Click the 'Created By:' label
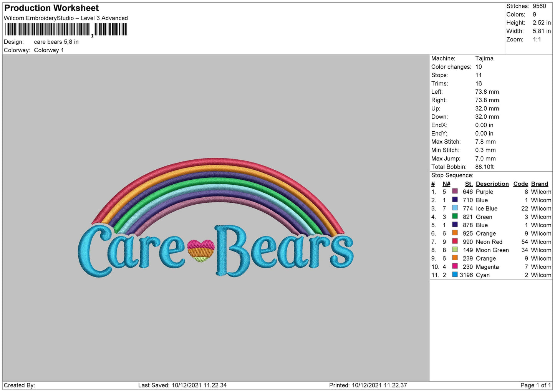Screen dimensions: 555x392 [20, 385]
